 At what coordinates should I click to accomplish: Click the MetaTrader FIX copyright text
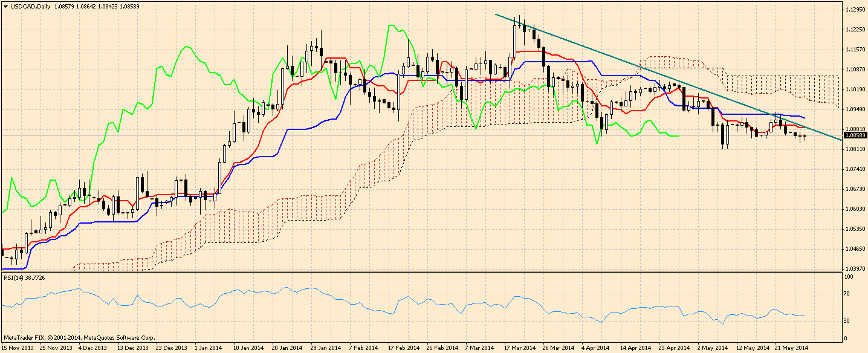pos(79,338)
